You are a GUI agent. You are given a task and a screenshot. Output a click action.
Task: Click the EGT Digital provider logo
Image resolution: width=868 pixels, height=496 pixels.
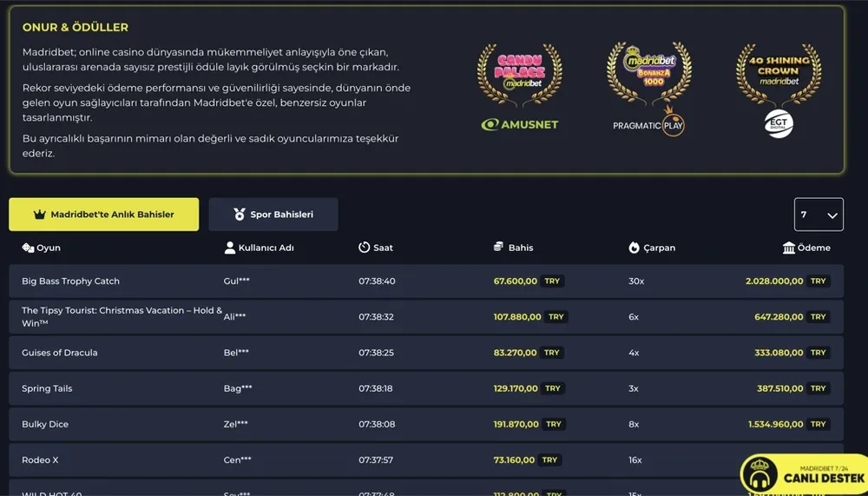point(779,124)
